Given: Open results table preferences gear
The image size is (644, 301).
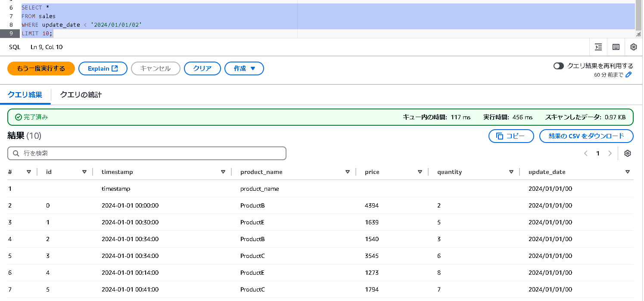Looking at the screenshot, I should coord(628,153).
